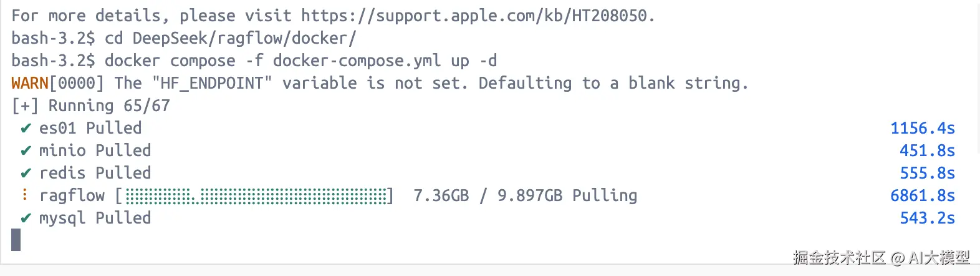Click the green checkmark beside es01
Viewport: 980px width, 276px height.
26,129
